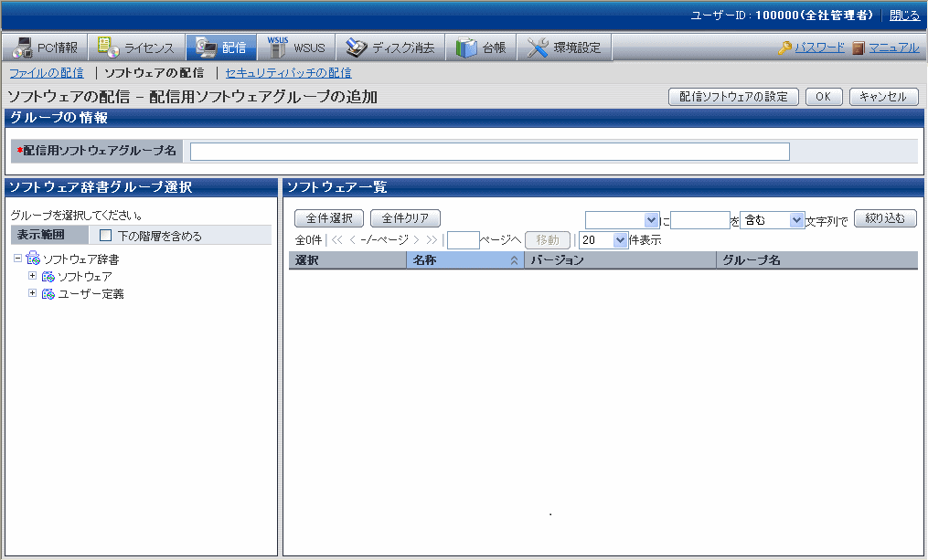Open the filter field dropdown
928x560 pixels.
[652, 220]
